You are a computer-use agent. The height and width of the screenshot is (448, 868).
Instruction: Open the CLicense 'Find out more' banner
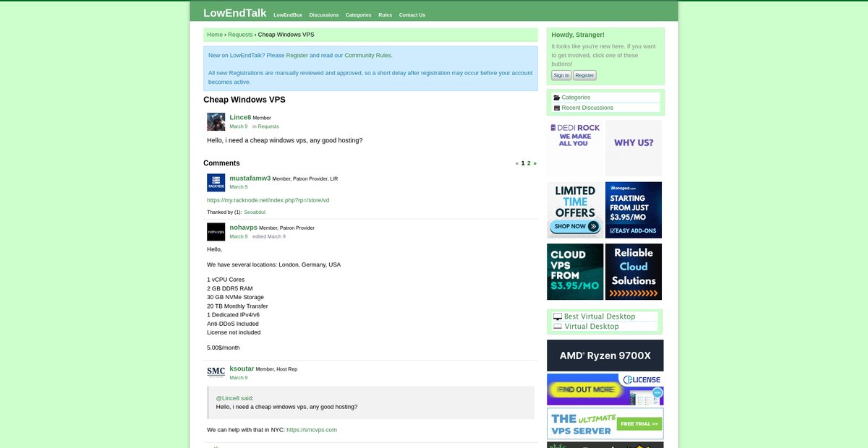coord(605,389)
